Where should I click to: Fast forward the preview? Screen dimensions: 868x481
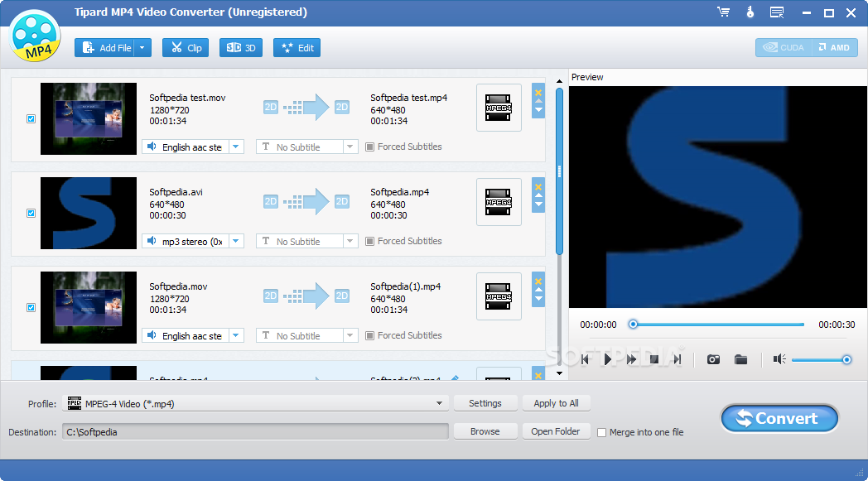[x=631, y=359]
